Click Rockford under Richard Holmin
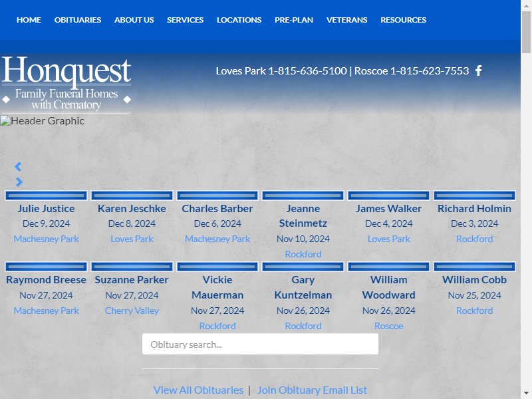532x399 pixels. [x=474, y=239]
